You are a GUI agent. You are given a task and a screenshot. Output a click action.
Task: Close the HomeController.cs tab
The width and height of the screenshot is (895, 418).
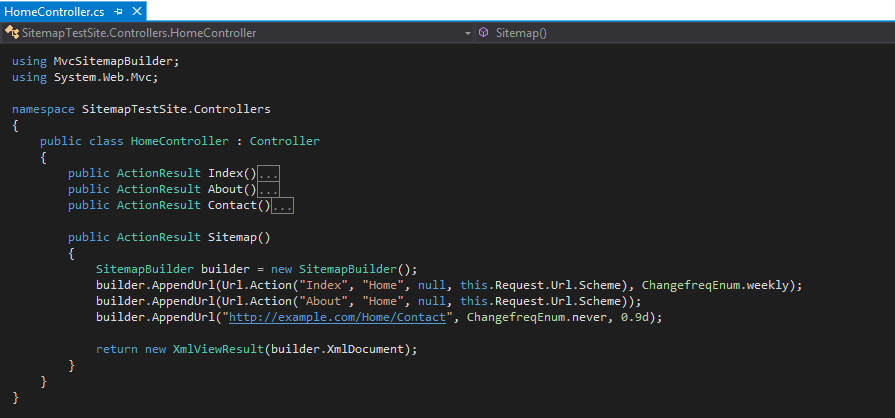point(136,11)
